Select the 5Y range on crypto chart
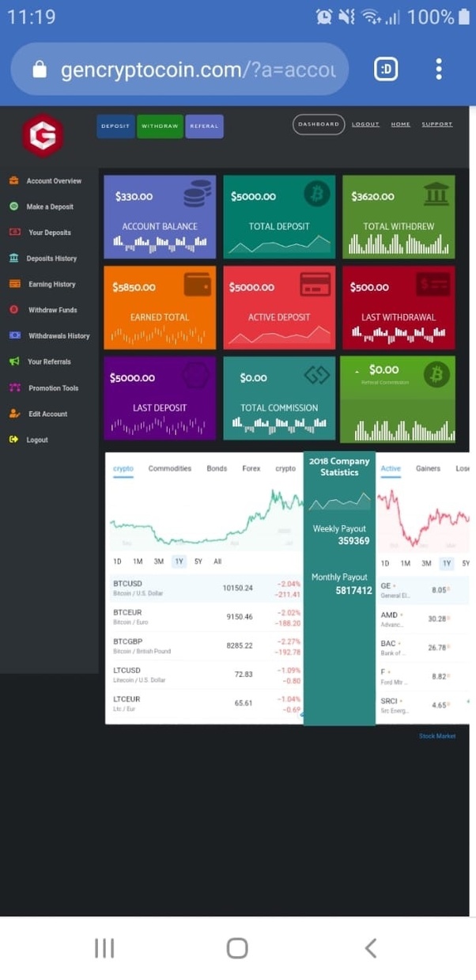Viewport: 476px width, 980px height. click(x=198, y=562)
